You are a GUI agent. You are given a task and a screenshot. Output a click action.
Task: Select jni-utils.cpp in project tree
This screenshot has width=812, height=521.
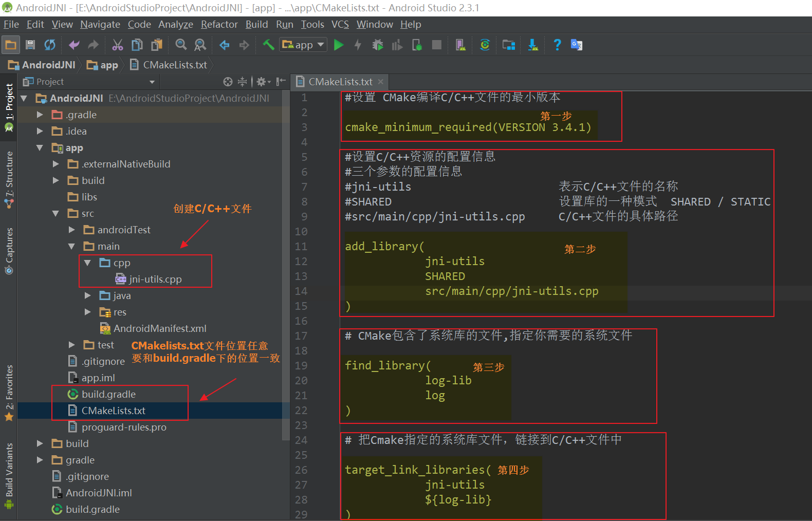149,279
